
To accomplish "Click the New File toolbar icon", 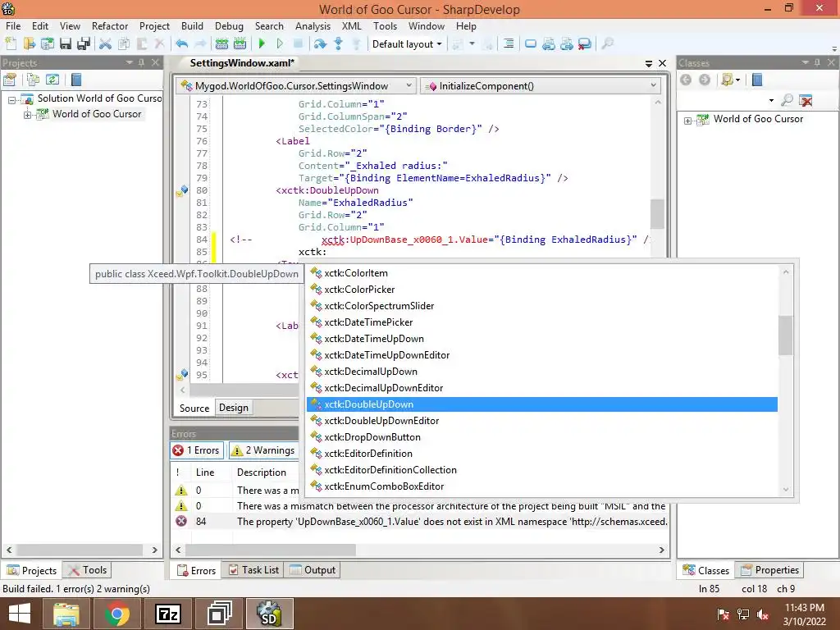I will [11, 44].
